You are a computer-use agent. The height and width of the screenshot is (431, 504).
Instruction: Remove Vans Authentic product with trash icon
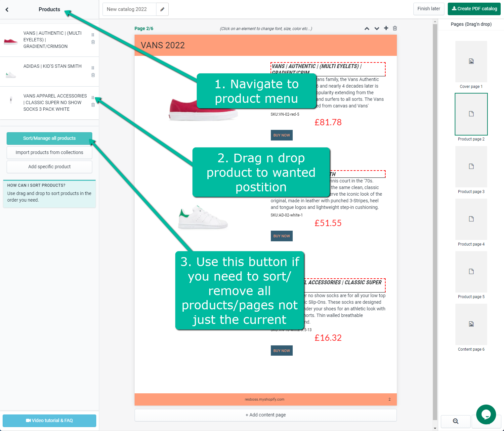point(93,42)
